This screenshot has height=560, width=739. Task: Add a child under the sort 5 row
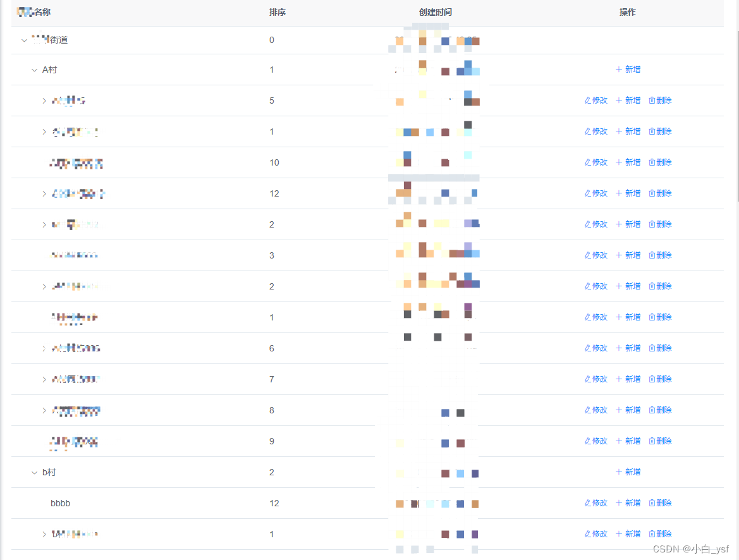coord(628,100)
